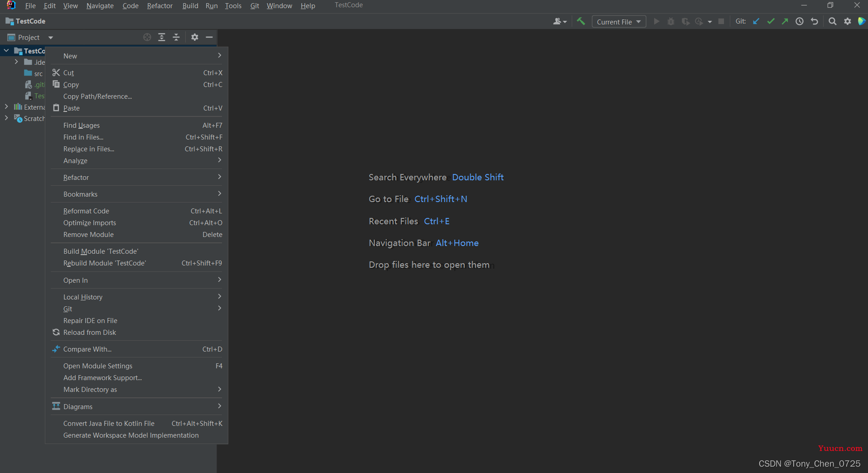Click the Run play icon
The image size is (868, 473).
coord(656,21)
